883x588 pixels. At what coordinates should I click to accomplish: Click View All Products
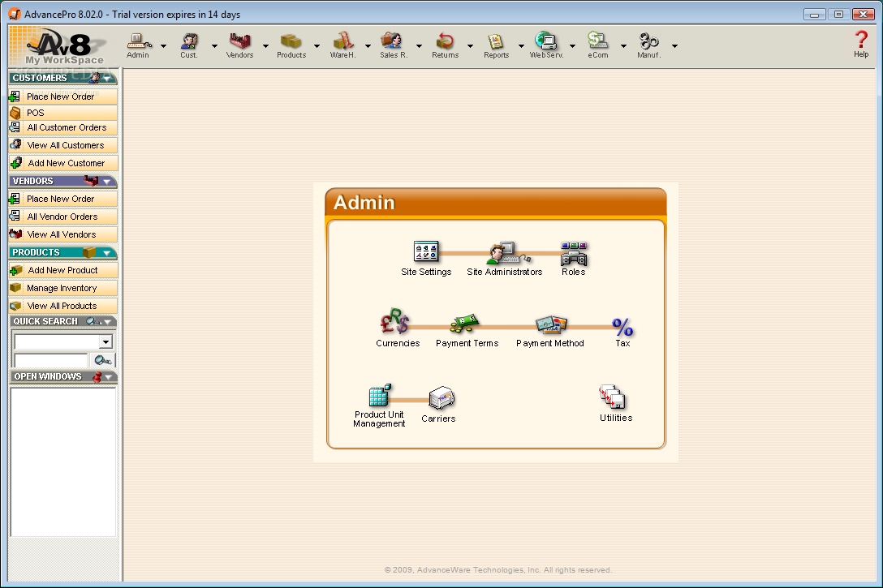(x=63, y=306)
